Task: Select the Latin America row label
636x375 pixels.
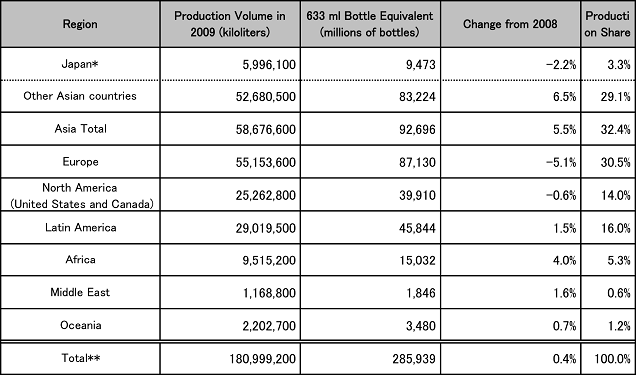Action: click(80, 227)
